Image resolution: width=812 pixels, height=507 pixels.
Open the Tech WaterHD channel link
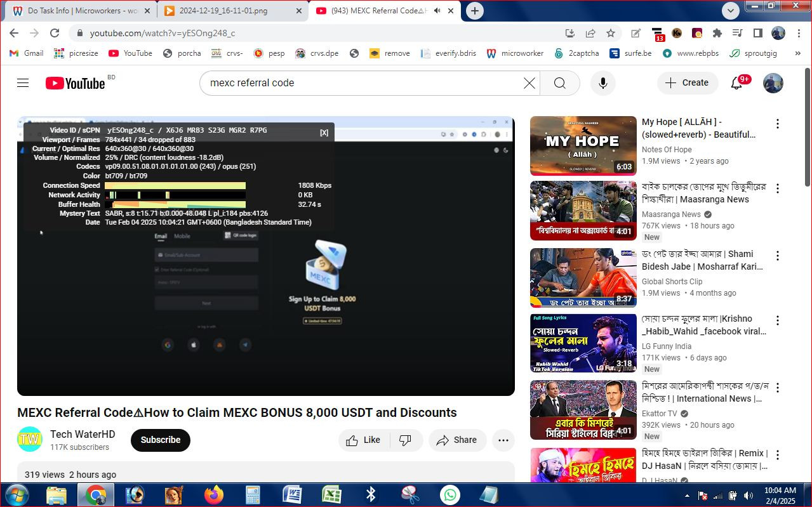[x=83, y=434]
